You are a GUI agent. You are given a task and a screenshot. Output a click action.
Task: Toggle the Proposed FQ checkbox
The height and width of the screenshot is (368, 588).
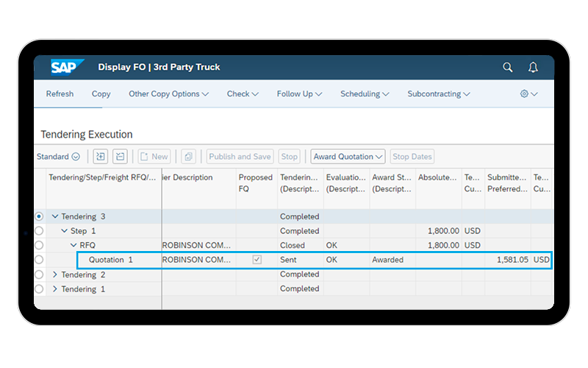point(256,260)
